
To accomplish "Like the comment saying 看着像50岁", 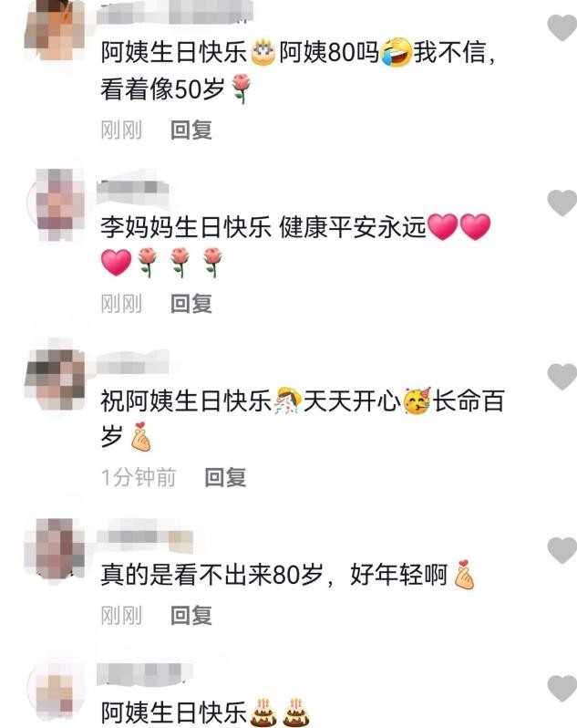I will coord(562,27).
